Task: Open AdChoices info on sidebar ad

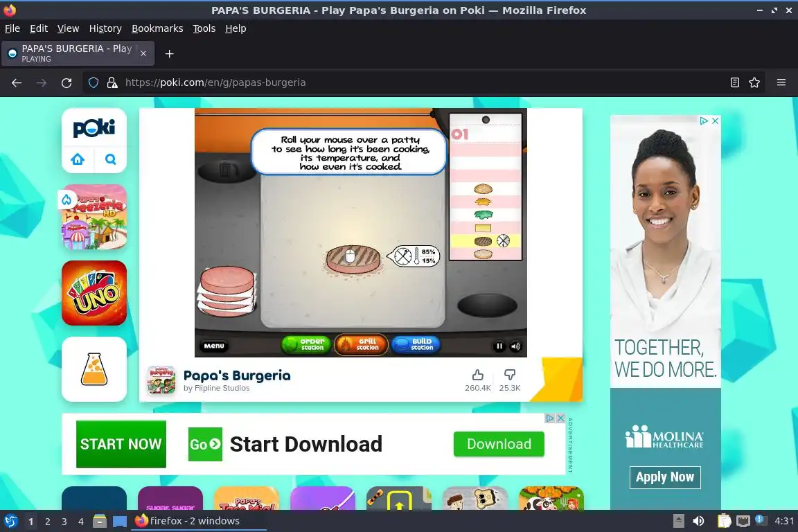Action: coord(704,121)
